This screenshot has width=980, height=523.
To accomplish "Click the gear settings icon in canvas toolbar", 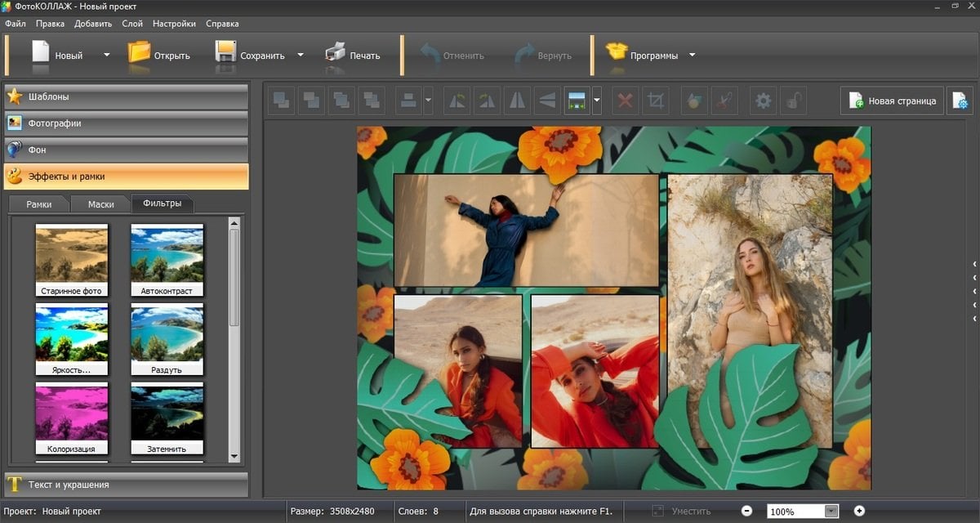I will coord(763,101).
